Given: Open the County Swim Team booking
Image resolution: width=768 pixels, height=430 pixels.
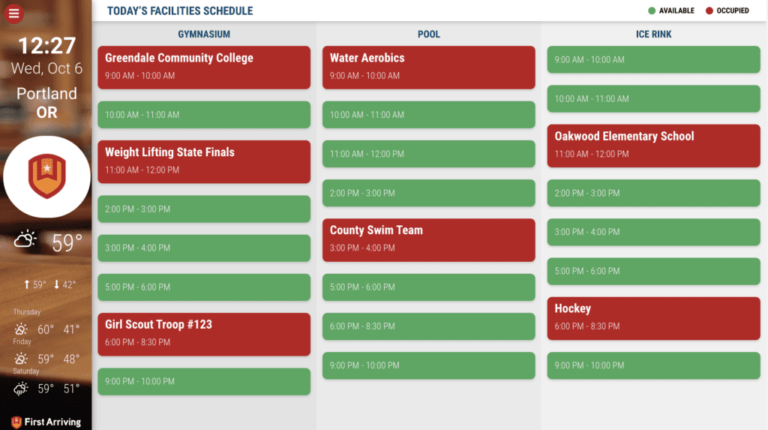Looking at the screenshot, I should 429,238.
